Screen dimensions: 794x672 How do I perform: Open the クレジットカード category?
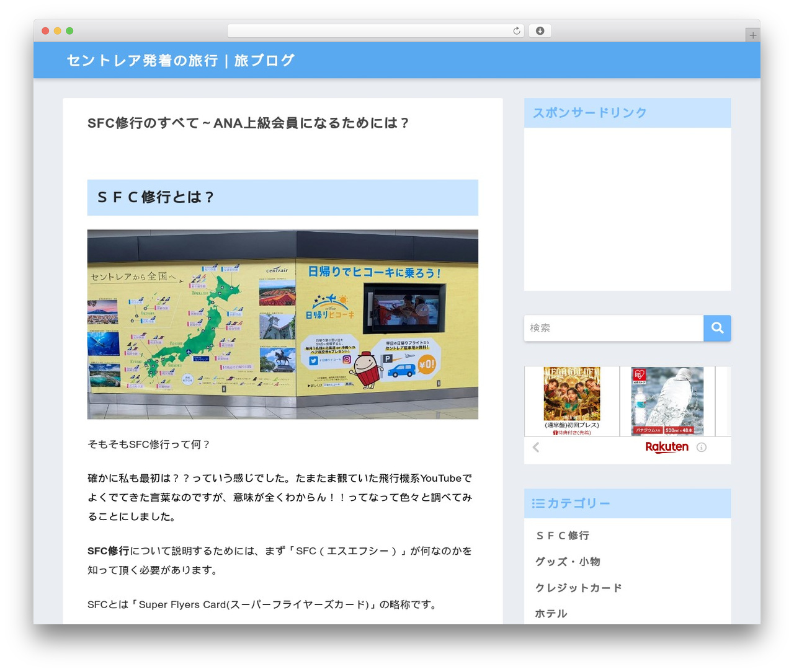pyautogui.click(x=578, y=588)
